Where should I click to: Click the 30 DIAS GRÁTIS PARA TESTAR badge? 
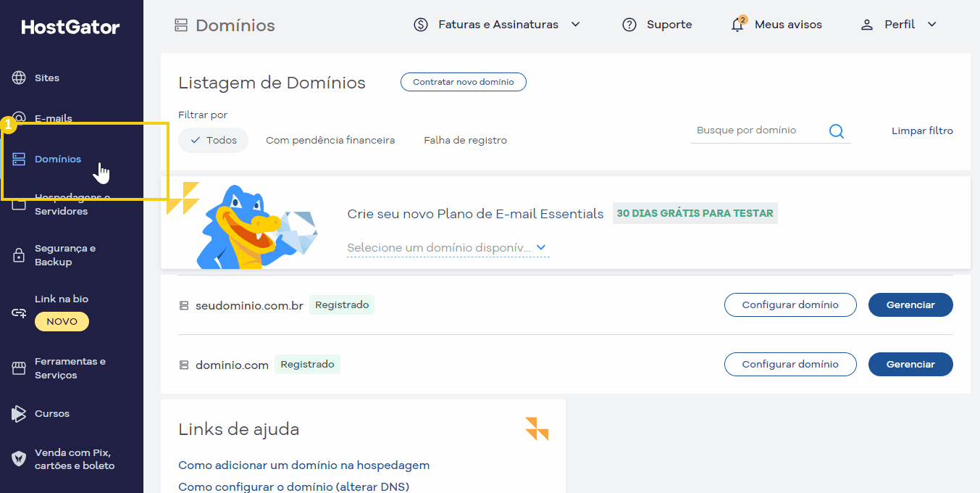[695, 213]
